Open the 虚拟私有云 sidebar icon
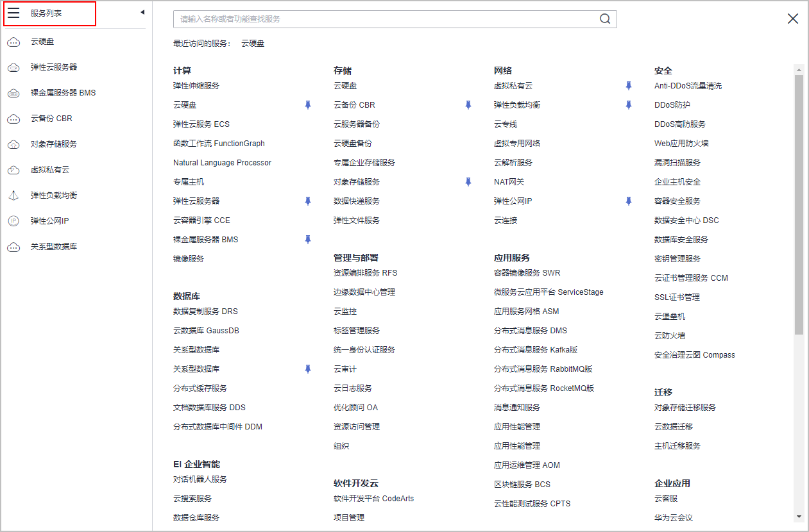Viewport: 809px width, 532px height. pyautogui.click(x=14, y=169)
